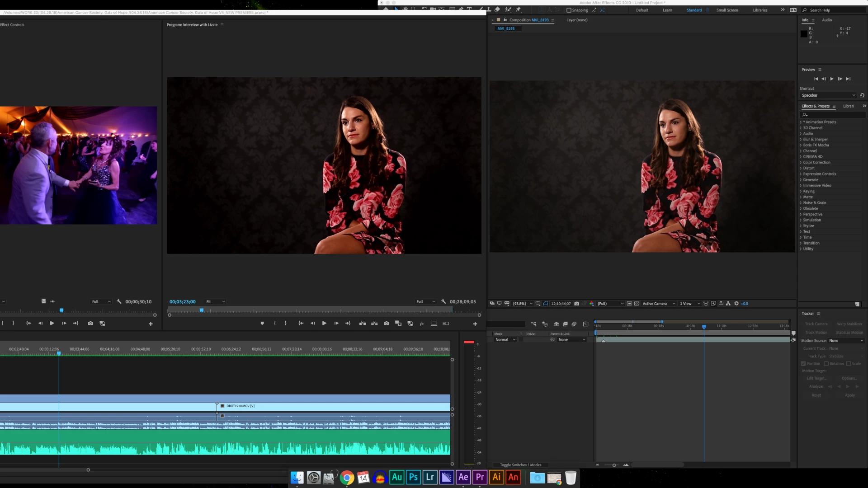Open After Effects from the dock
Image resolution: width=868 pixels, height=488 pixels.
pyautogui.click(x=463, y=477)
